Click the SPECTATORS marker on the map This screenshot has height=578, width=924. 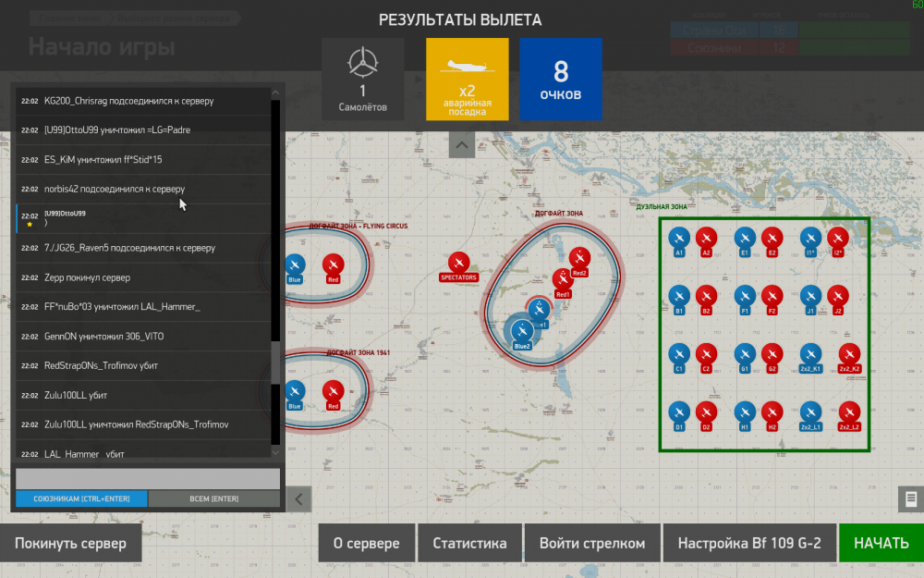coord(457,263)
